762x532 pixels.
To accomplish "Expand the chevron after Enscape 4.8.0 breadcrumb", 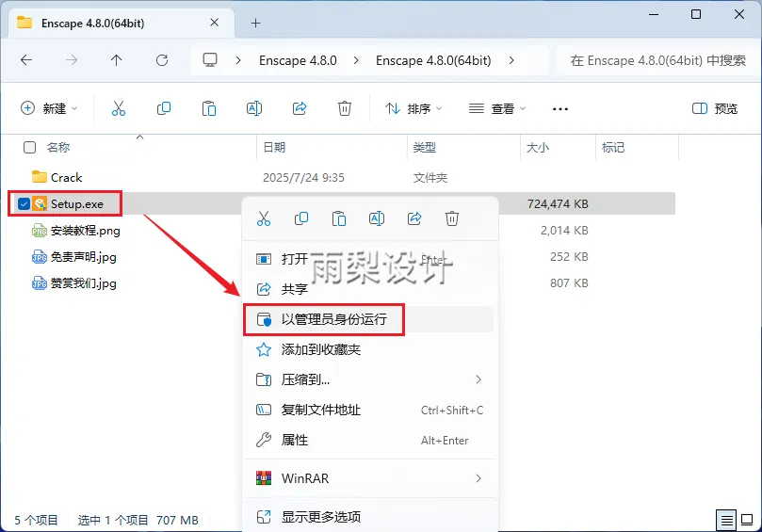I will click(x=356, y=60).
